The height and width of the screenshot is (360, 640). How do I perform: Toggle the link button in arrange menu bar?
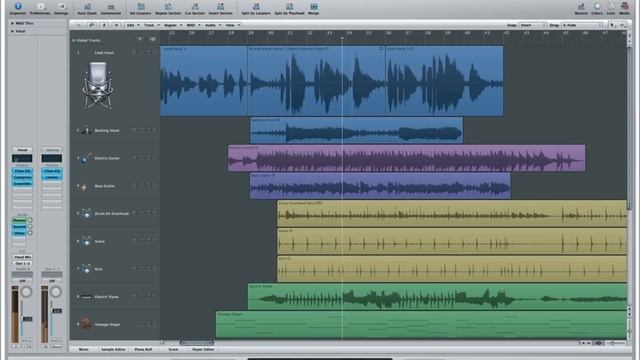pyautogui.click(x=91, y=25)
